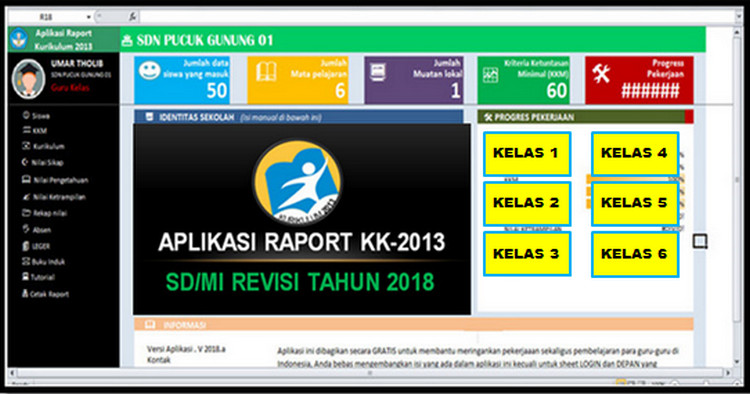This screenshot has width=750, height=394.
Task: Click the KELAS 6 button
Action: [x=635, y=254]
